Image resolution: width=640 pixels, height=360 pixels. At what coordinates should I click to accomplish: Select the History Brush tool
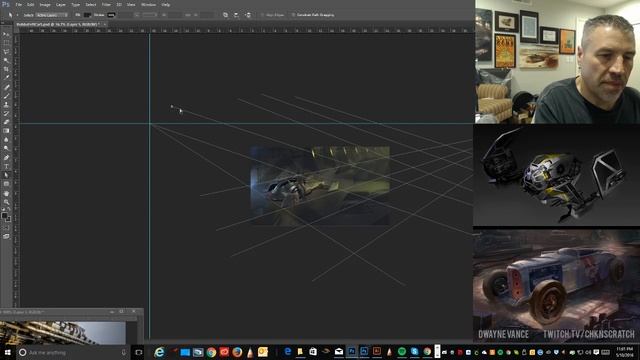tap(6, 113)
